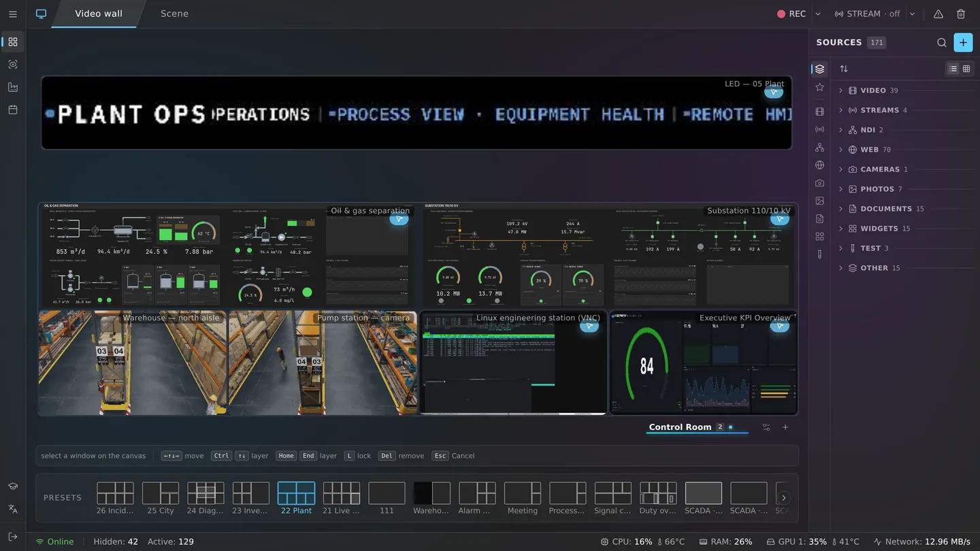The image size is (980, 551).
Task: Expand the VIDEO source group
Action: (905, 90)
